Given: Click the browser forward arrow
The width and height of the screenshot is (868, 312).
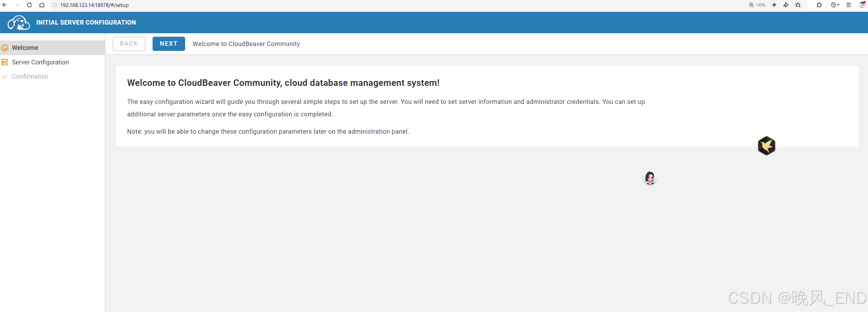Looking at the screenshot, I should pos(17,5).
